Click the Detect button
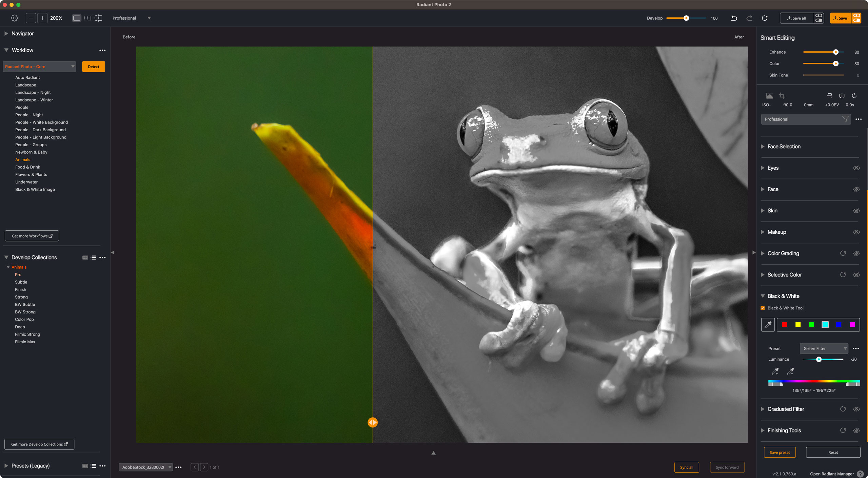This screenshot has width=868, height=478. tap(94, 66)
